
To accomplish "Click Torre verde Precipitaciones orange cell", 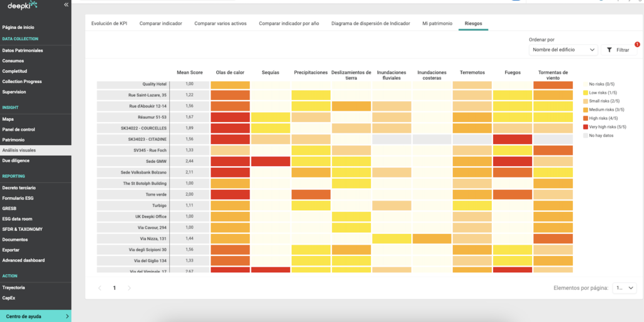I will click(x=311, y=194).
